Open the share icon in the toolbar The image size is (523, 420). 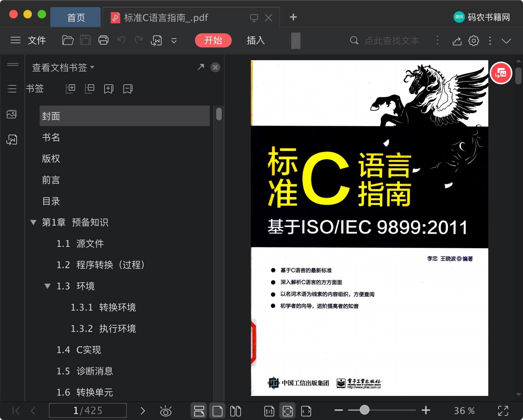click(x=457, y=41)
